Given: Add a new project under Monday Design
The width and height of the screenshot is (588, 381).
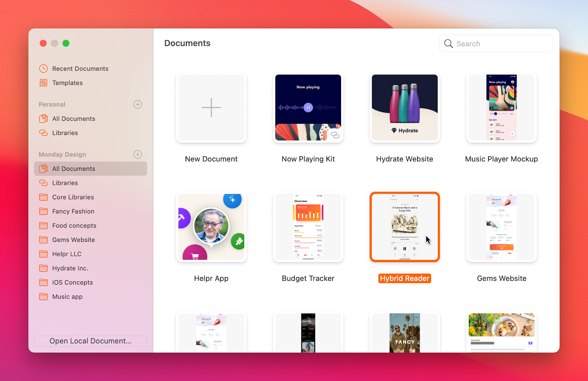Looking at the screenshot, I should point(138,154).
